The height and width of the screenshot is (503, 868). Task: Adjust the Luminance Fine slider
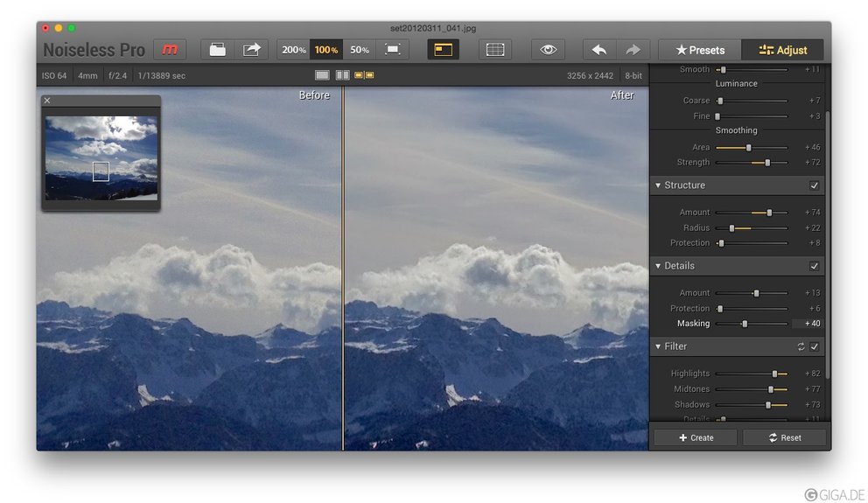pos(752,116)
